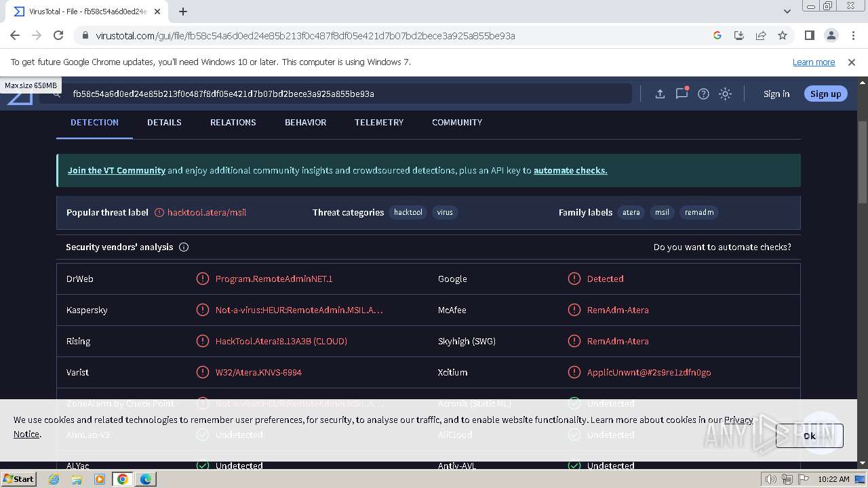This screenshot has height=488, width=868.
Task: Open Internet Explorer from the taskbar
Action: [x=54, y=479]
